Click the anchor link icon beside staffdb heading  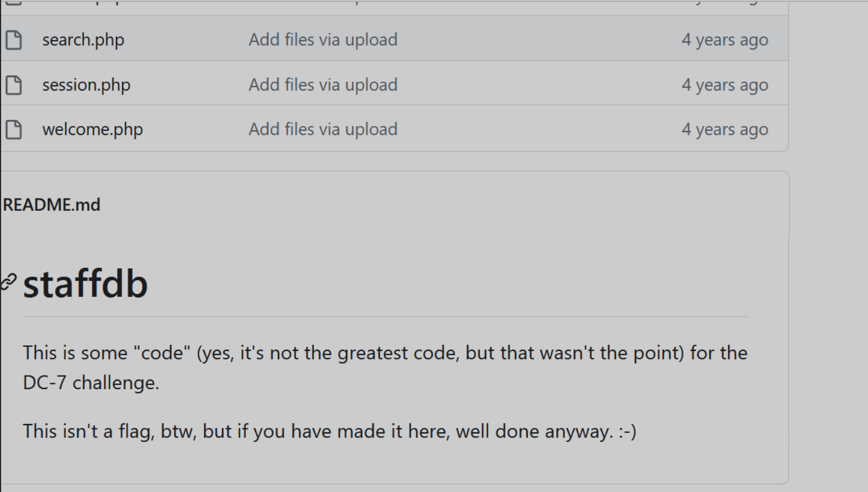(8, 282)
